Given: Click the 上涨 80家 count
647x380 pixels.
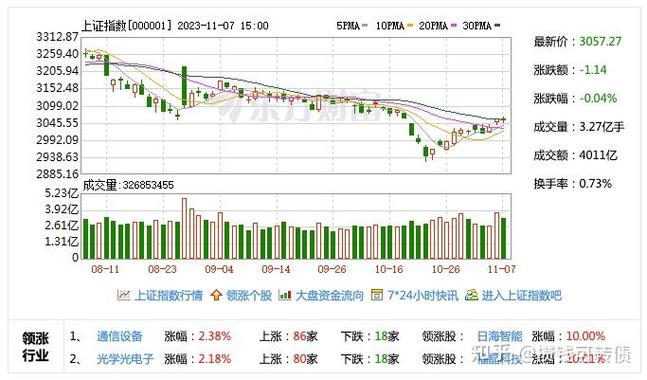Looking at the screenshot, I should coord(305,359).
